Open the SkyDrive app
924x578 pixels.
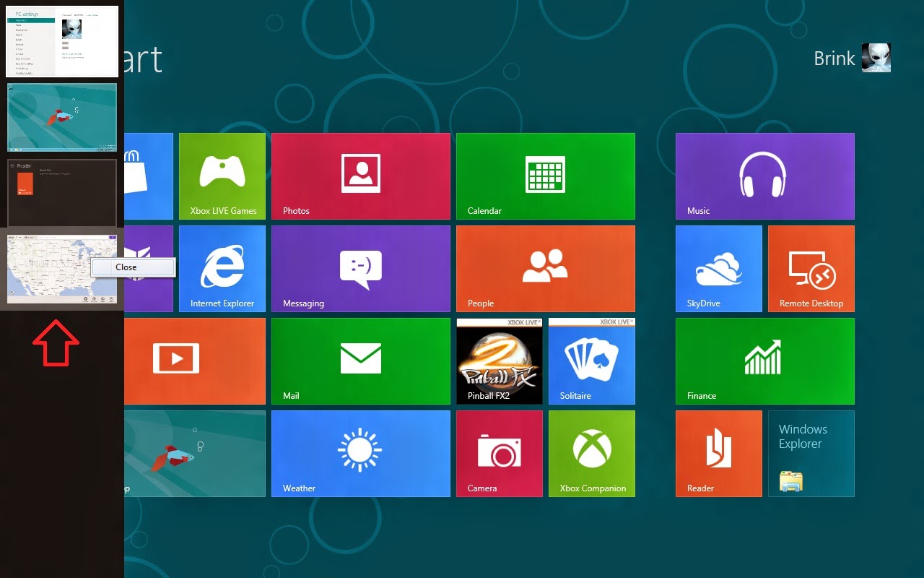[x=719, y=269]
